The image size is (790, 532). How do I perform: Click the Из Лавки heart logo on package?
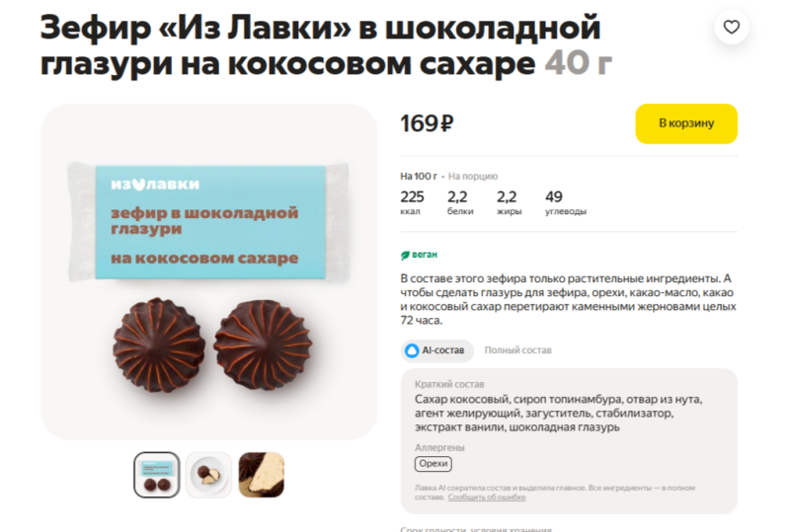pos(138,185)
